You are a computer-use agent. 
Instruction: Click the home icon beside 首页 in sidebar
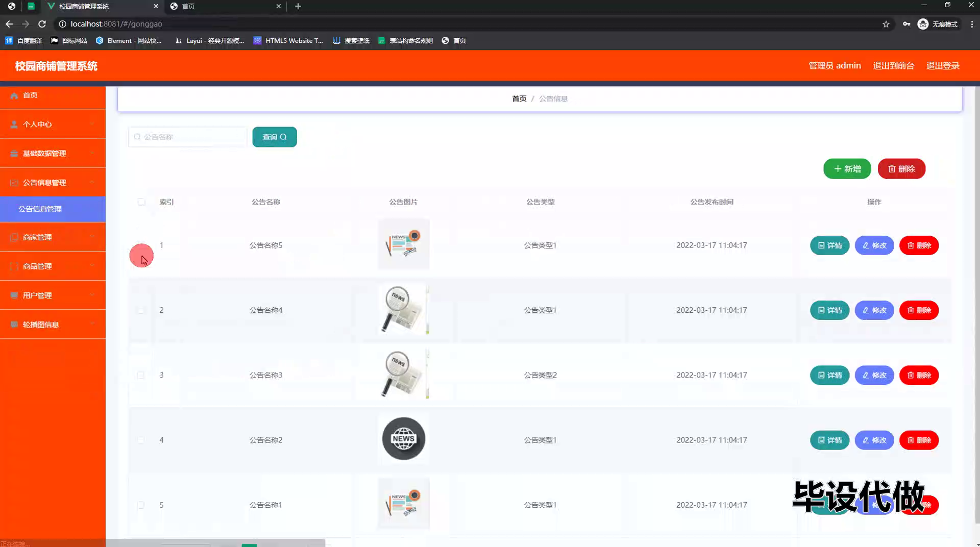click(x=14, y=95)
